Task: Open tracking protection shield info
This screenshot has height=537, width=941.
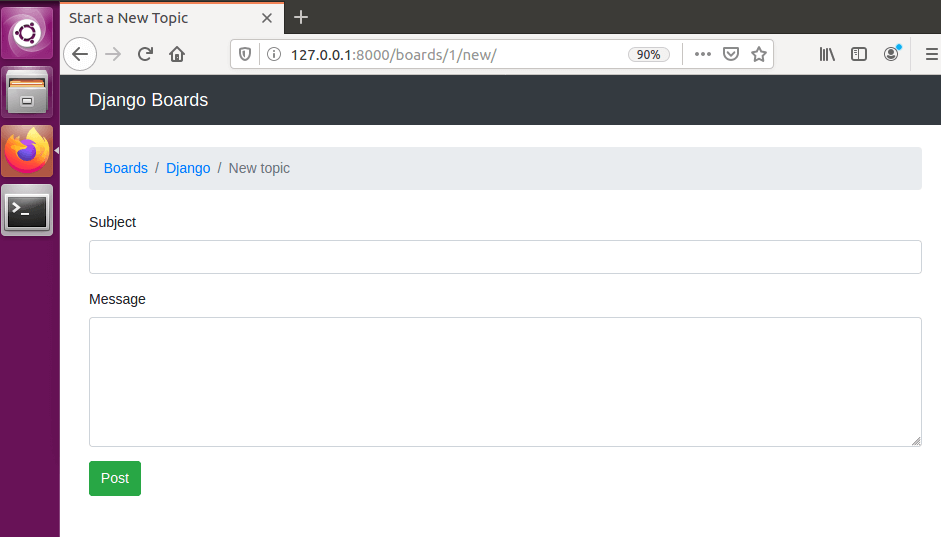Action: pyautogui.click(x=245, y=55)
